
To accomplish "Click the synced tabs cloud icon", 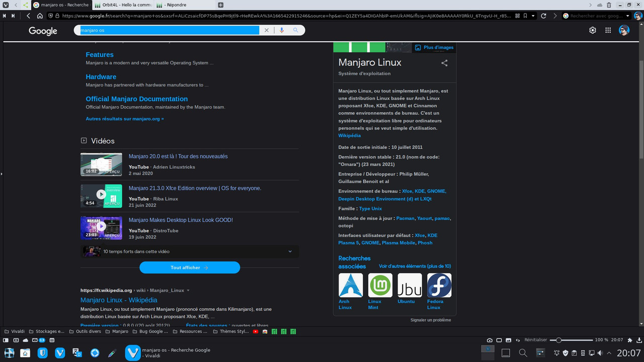I will tap(600, 5).
